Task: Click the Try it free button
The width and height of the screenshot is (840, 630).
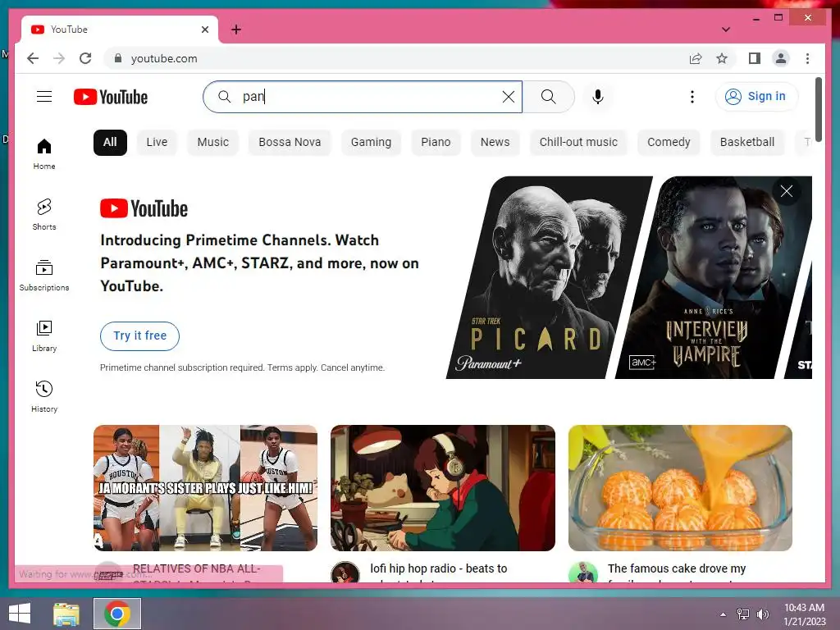Action: tap(139, 336)
